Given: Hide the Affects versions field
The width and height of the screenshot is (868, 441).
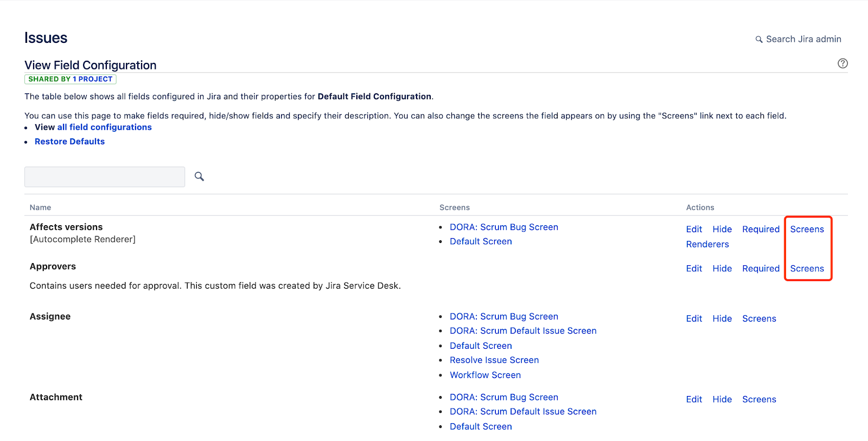Looking at the screenshot, I should pos(722,229).
